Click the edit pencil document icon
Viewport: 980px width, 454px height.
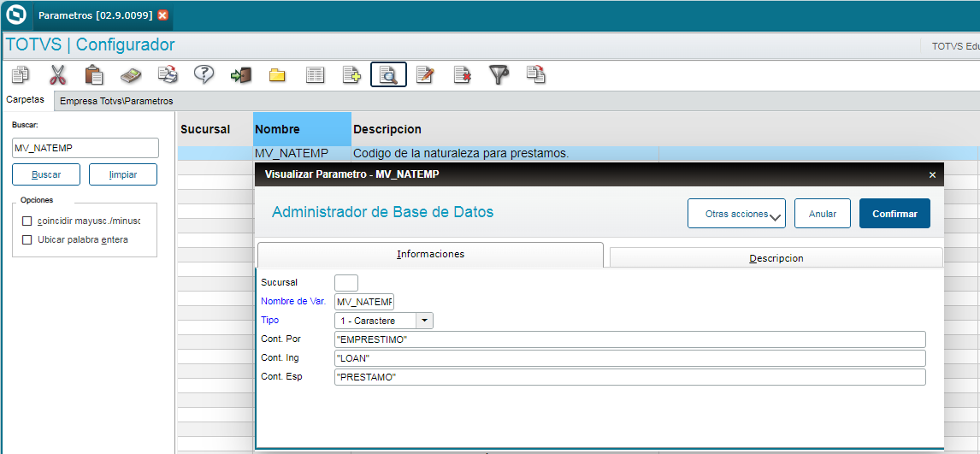click(425, 75)
